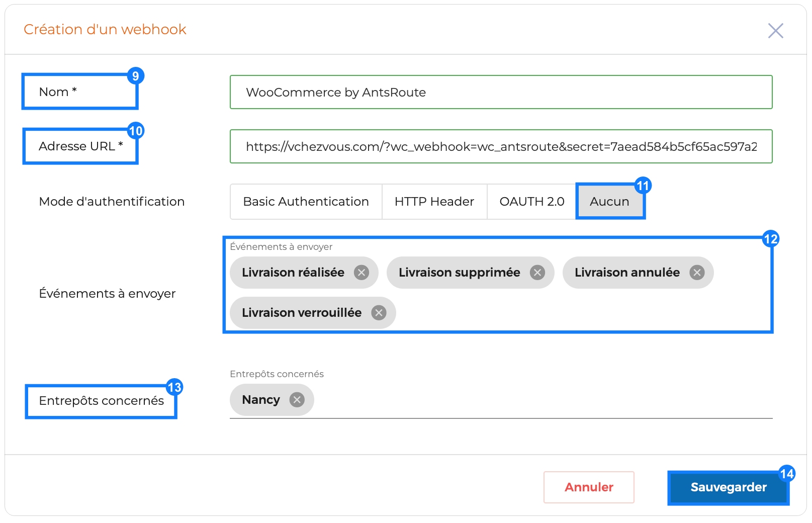Click the Adresse URL input field
The width and height of the screenshot is (812, 523).
[x=501, y=146]
